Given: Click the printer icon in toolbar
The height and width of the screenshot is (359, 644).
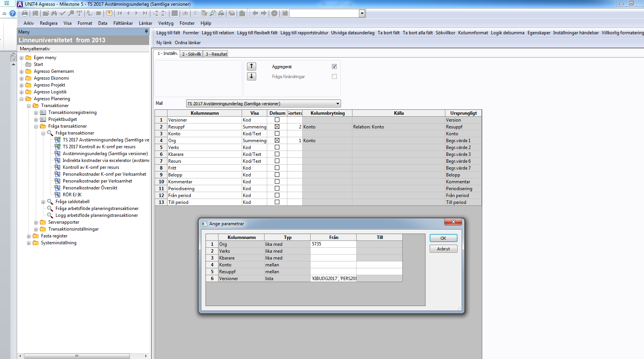Looking at the screenshot, I should click(25, 13).
